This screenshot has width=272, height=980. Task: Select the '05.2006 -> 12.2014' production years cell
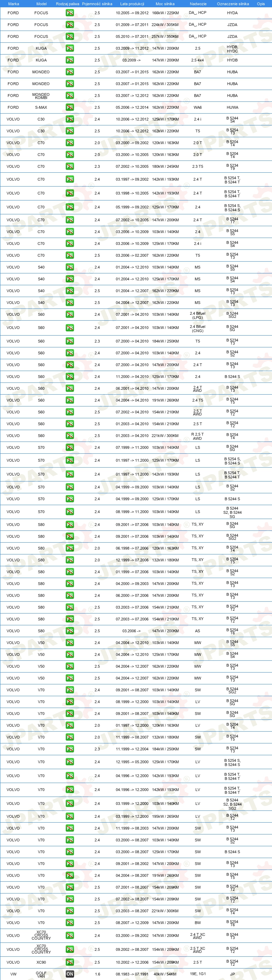132,107
